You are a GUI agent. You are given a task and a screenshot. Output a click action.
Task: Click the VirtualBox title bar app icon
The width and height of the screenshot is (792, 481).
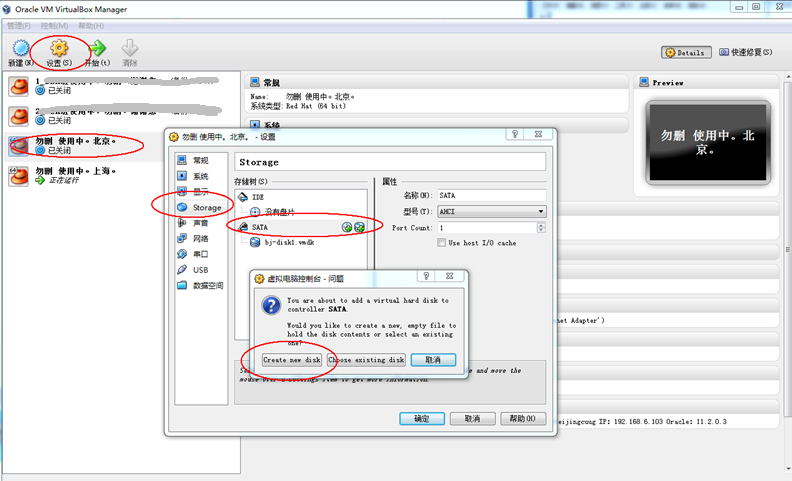7,9
